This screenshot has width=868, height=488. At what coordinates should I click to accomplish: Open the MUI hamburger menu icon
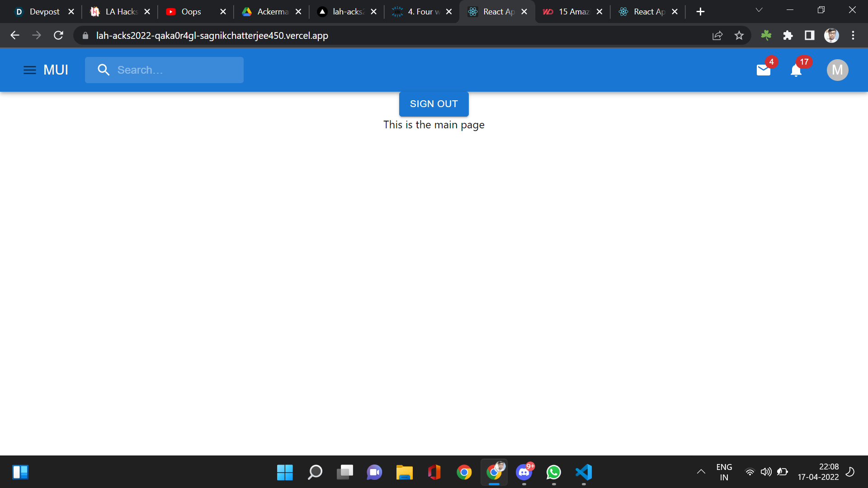[x=30, y=70]
